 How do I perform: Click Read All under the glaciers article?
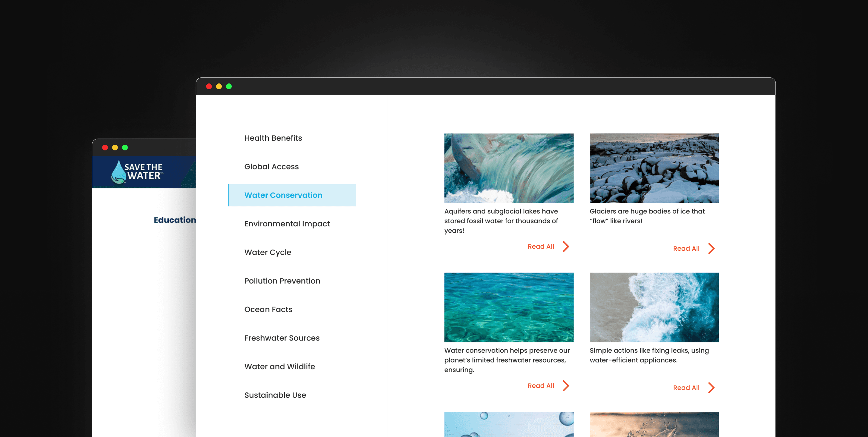click(686, 249)
